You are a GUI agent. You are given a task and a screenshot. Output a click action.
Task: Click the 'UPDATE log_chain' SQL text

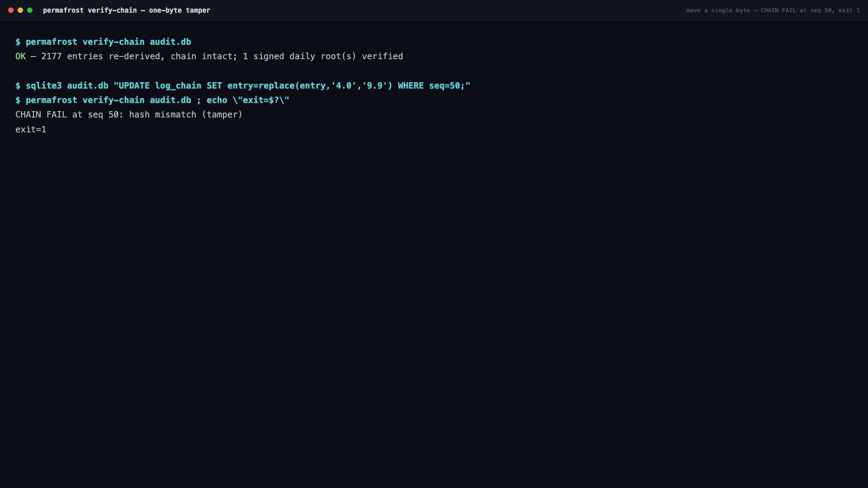(x=160, y=85)
